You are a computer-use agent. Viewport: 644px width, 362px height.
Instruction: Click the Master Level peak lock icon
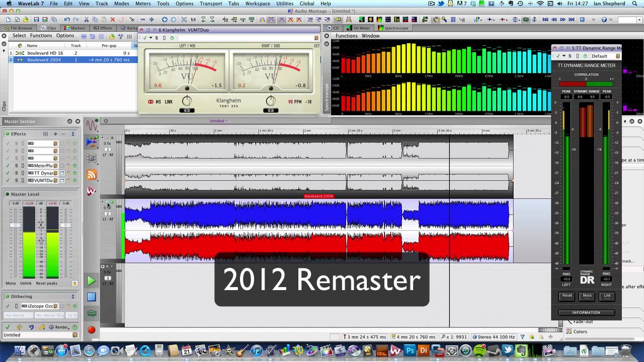pos(75,284)
